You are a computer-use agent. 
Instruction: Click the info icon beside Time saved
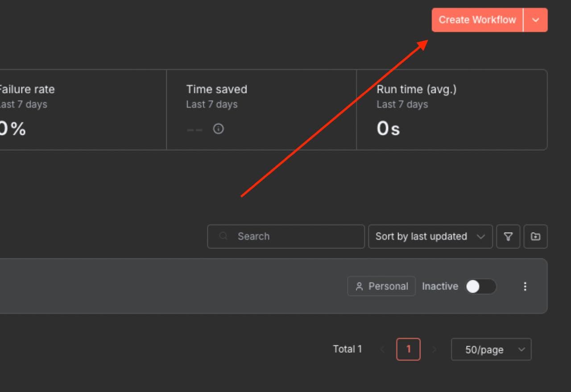coord(218,129)
